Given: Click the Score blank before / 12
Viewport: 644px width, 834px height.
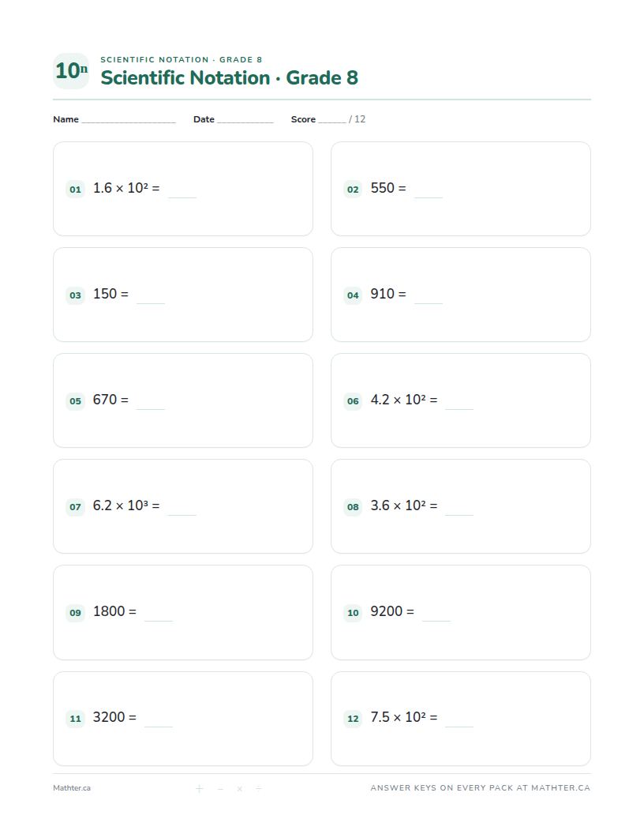Looking at the screenshot, I should point(332,120).
